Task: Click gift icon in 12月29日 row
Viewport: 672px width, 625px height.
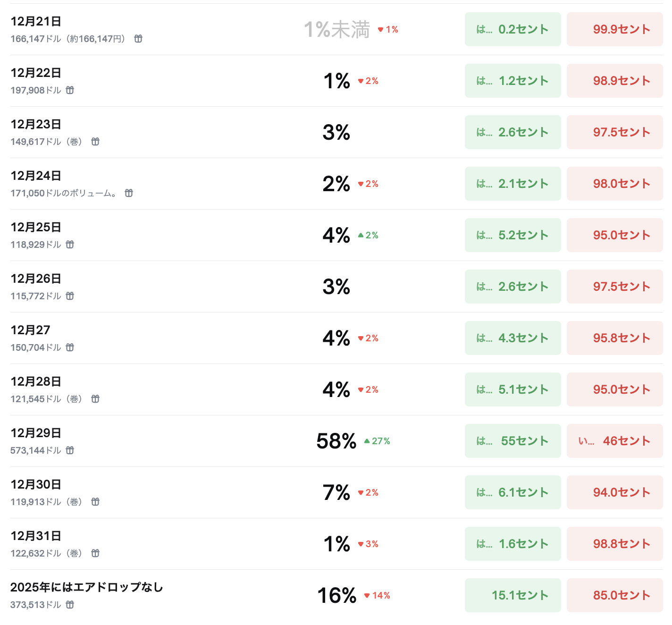Action: coord(70,450)
